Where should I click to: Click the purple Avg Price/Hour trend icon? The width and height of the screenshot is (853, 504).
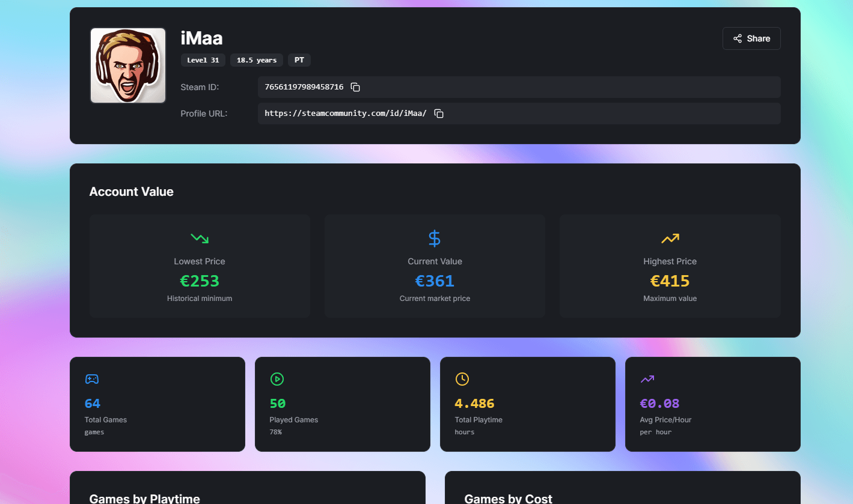pyautogui.click(x=647, y=379)
